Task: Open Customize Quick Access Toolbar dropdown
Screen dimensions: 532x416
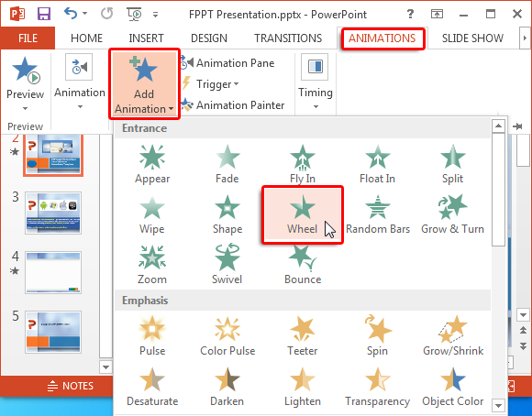Action: point(155,15)
